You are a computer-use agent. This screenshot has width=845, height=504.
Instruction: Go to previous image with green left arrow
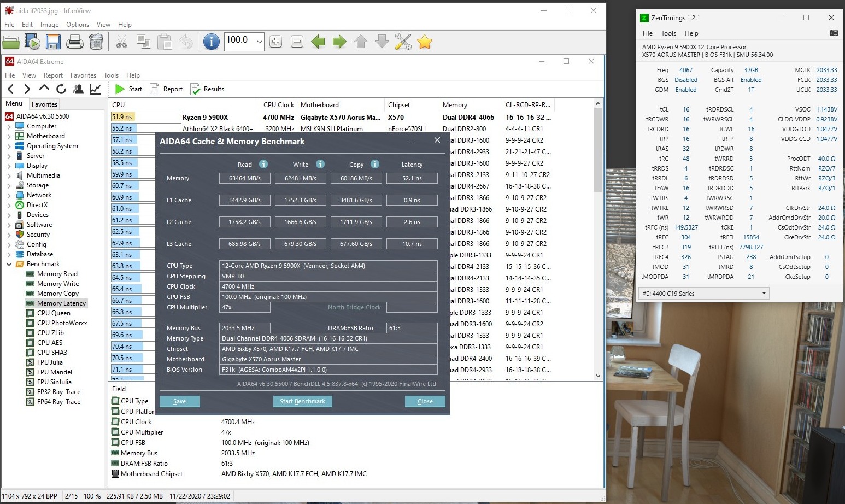318,42
